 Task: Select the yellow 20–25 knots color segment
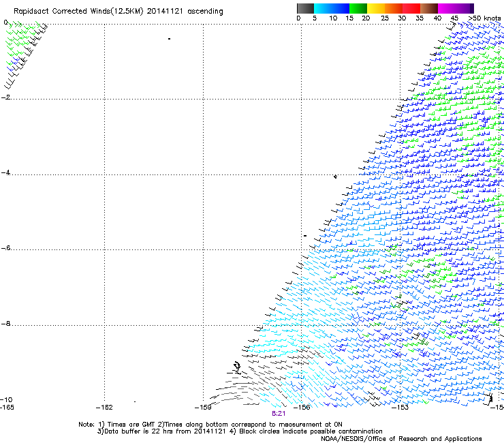point(376,8)
